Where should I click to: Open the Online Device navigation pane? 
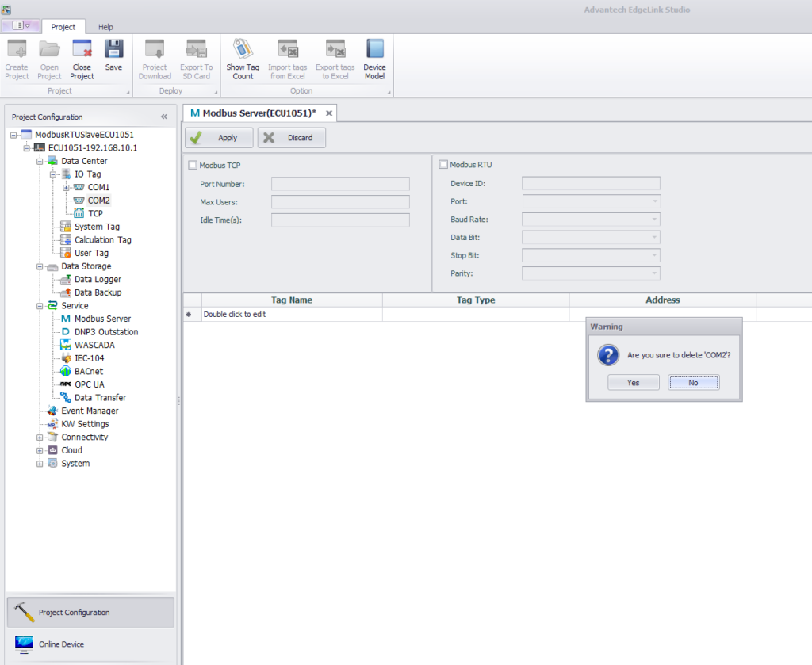[90, 644]
